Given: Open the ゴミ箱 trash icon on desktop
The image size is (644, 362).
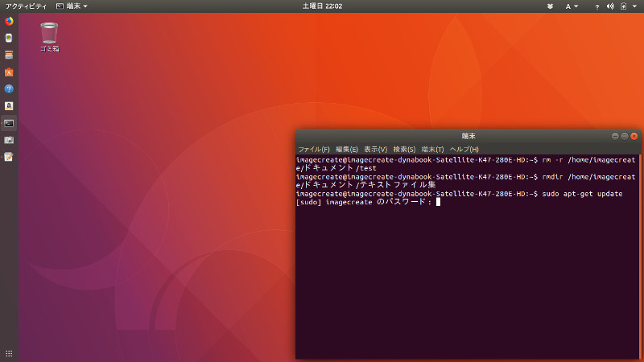Looking at the screenshot, I should pos(49,37).
